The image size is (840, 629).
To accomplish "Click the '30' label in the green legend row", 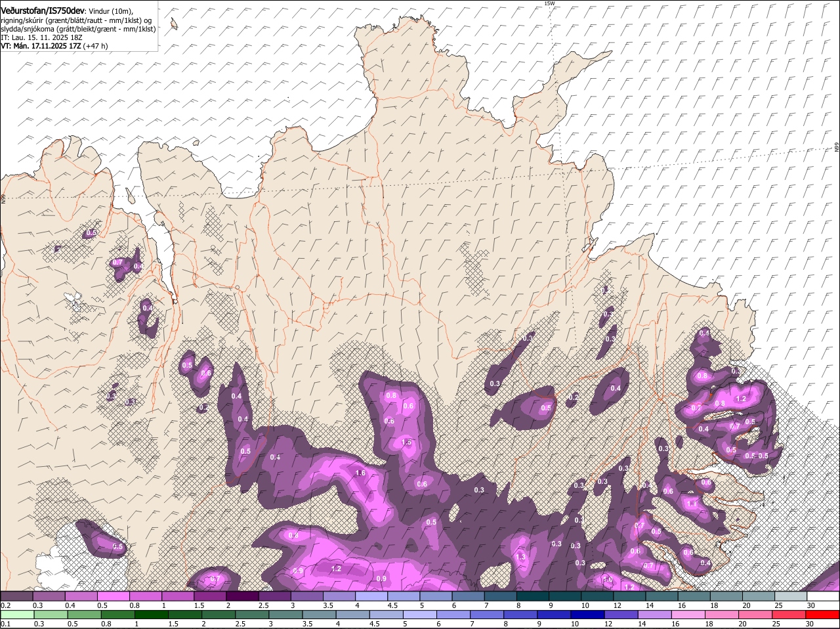I will [x=809, y=624].
